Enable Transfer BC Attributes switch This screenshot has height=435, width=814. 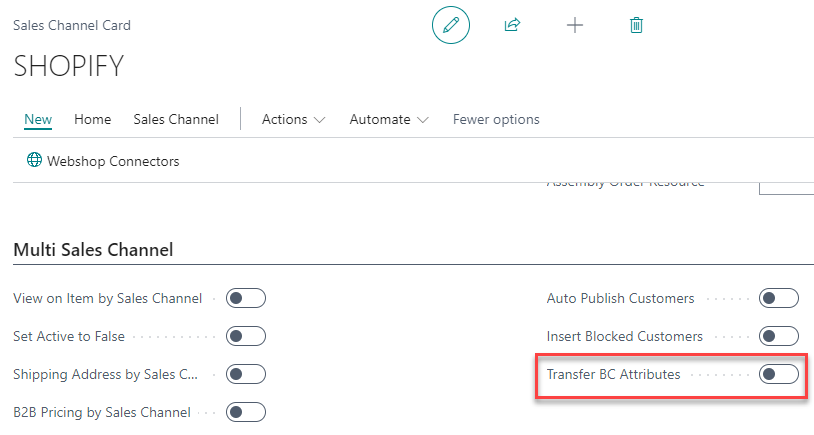779,374
